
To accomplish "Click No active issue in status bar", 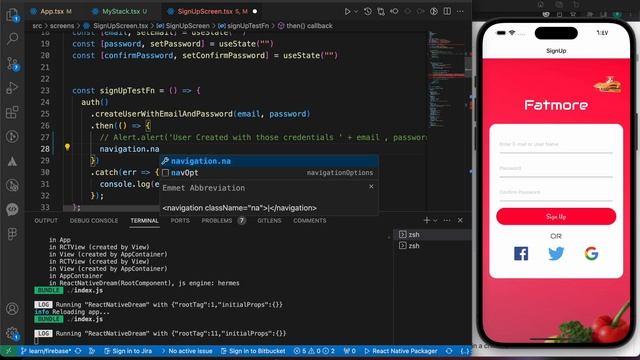I will [x=187, y=351].
